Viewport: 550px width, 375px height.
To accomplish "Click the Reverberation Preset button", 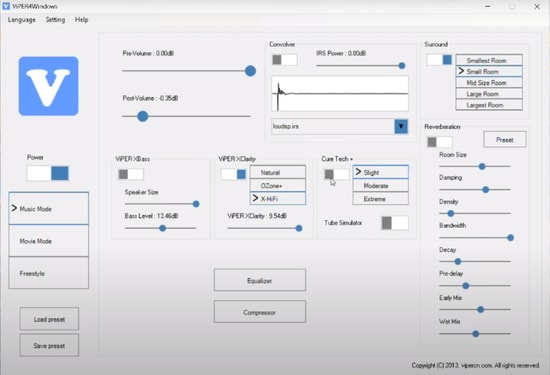I will click(505, 140).
